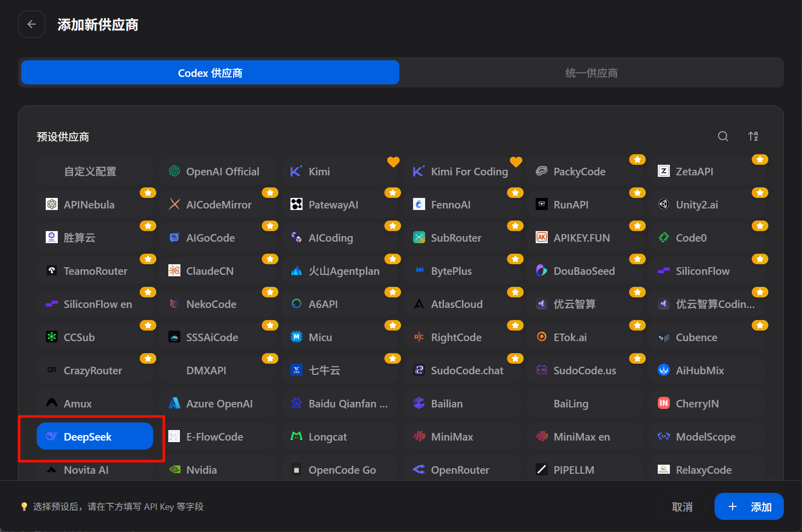802x532 pixels.
Task: Pick the BaiLing provider
Action: pos(585,404)
